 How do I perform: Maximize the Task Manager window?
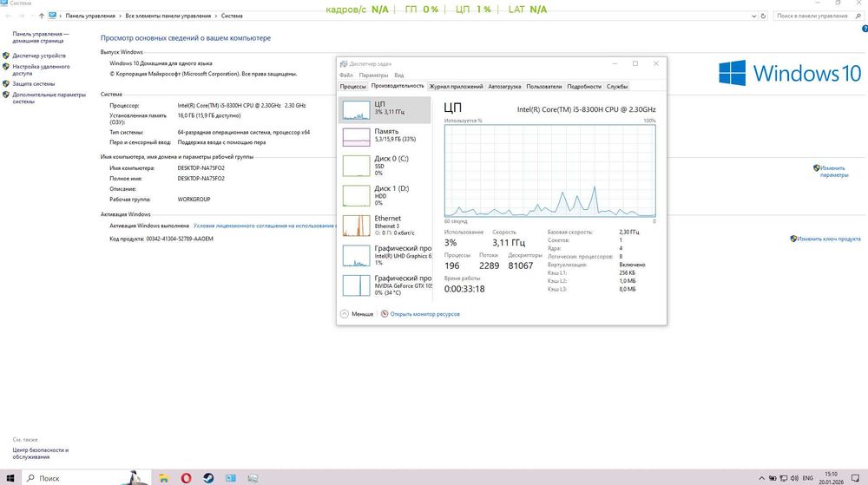coord(635,63)
